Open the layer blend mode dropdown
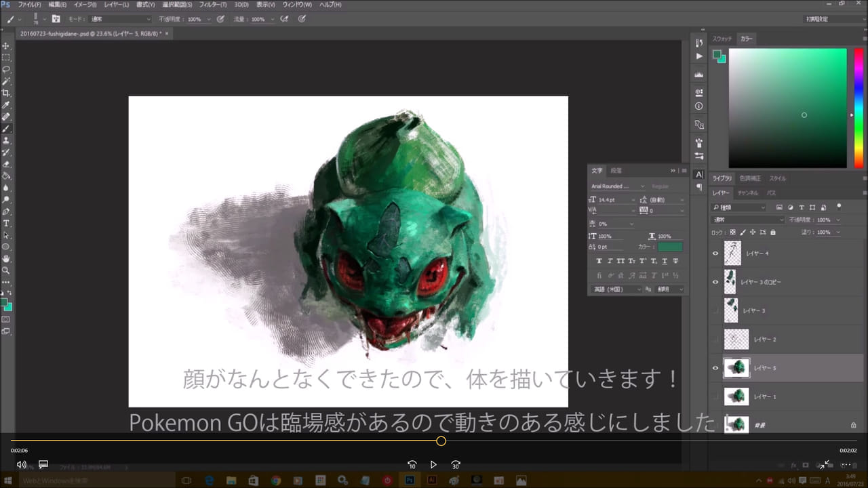Image resolution: width=868 pixels, height=488 pixels. pyautogui.click(x=748, y=220)
